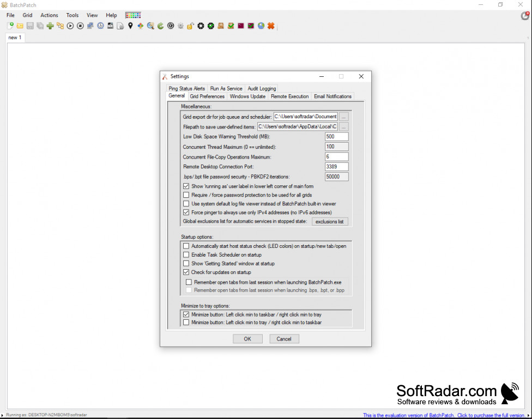This screenshot has width=532, height=419.
Task: Open the View menu
Action: click(x=92, y=15)
